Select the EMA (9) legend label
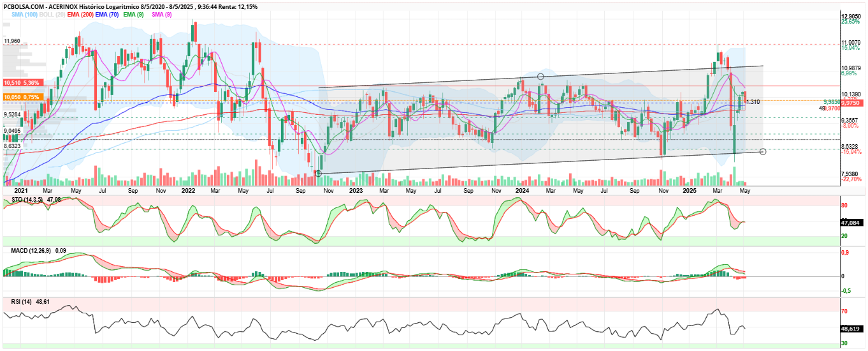The width and height of the screenshot is (868, 351). (133, 13)
